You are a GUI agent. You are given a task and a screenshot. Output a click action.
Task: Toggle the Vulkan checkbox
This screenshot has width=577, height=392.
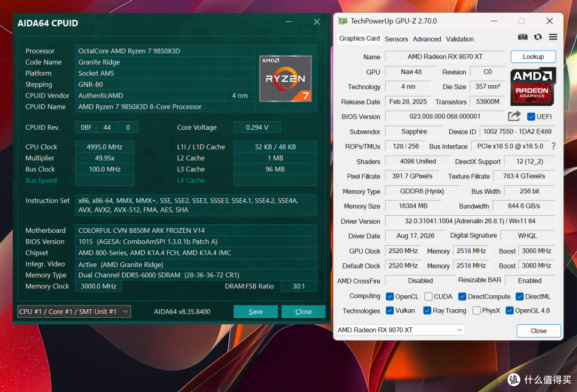[x=389, y=310]
